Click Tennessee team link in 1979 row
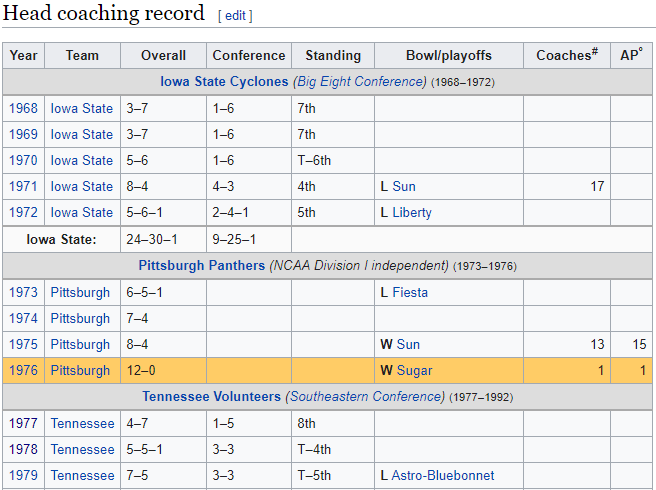This screenshot has width=656, height=490. [x=82, y=475]
